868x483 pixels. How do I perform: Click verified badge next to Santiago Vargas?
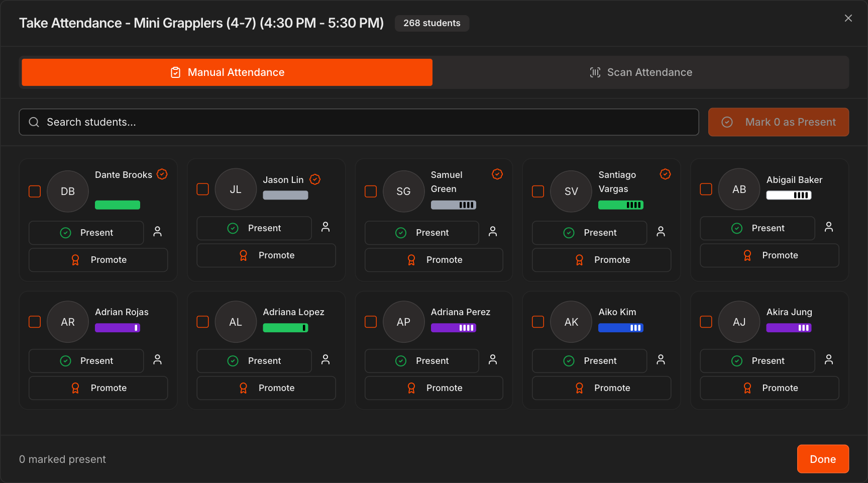point(665,174)
